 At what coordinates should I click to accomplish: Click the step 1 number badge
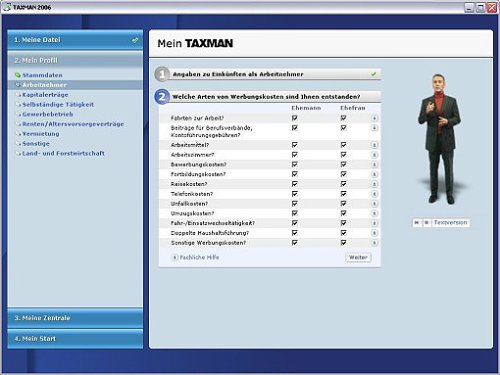(162, 74)
